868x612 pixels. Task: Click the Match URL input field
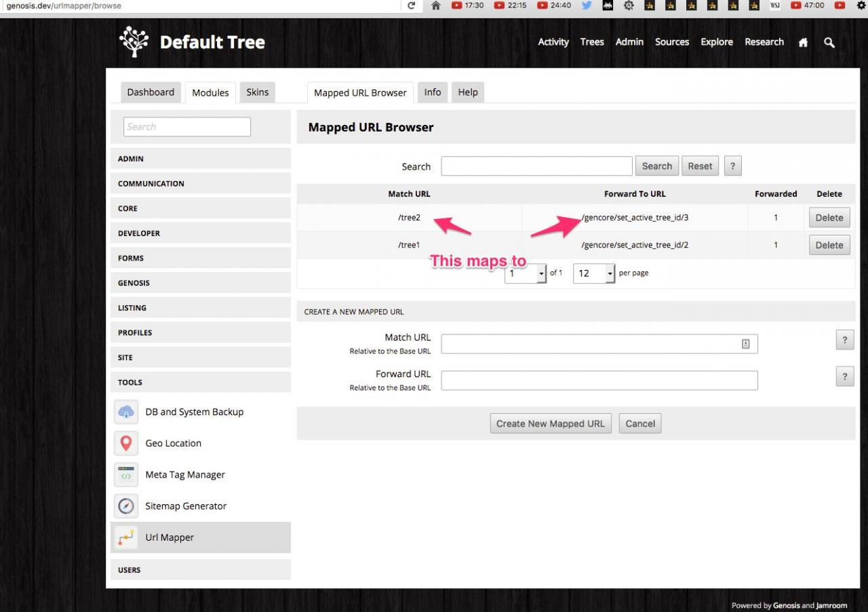pyautogui.click(x=590, y=344)
